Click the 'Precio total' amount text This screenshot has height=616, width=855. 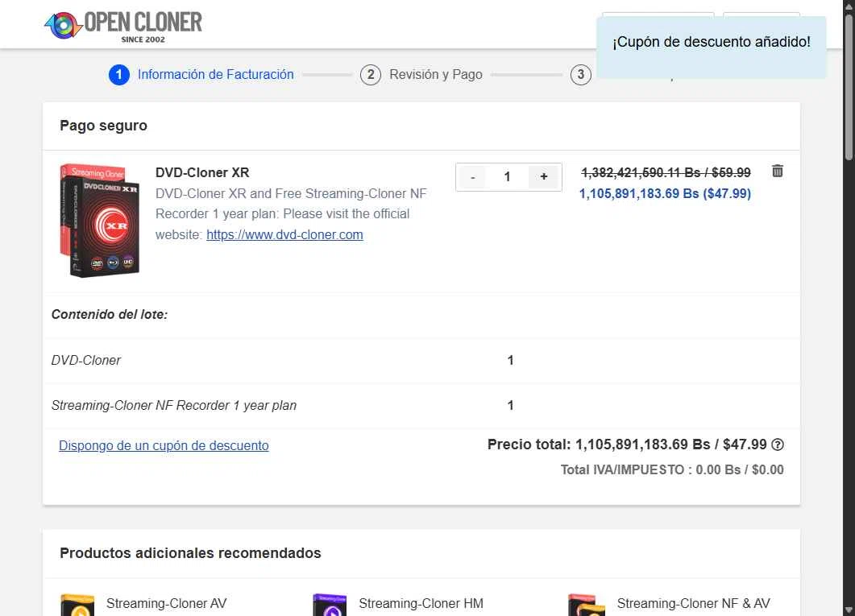click(x=627, y=444)
